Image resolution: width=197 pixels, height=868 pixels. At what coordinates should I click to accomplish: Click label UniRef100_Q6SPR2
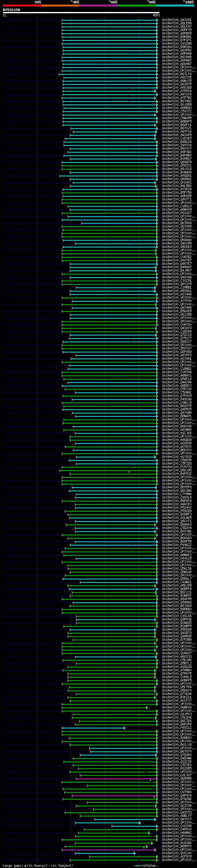click(x=177, y=50)
